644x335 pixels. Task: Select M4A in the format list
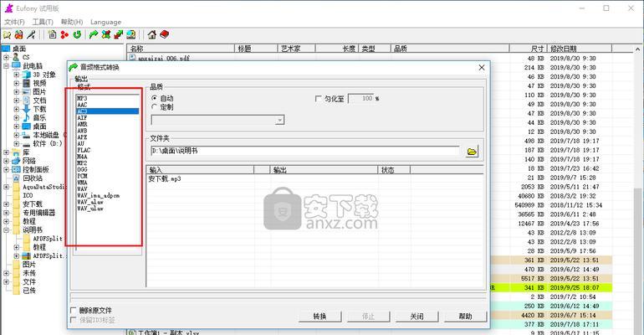point(108,157)
